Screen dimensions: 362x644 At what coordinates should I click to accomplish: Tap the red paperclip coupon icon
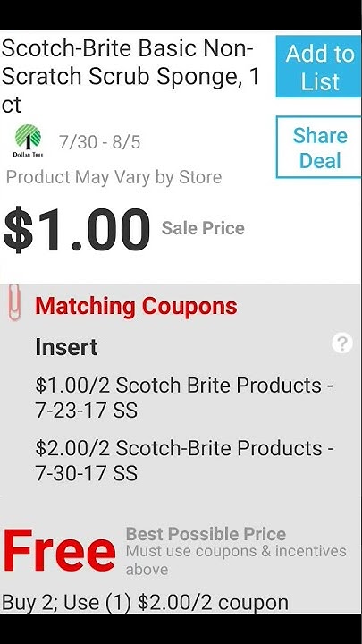(x=14, y=302)
